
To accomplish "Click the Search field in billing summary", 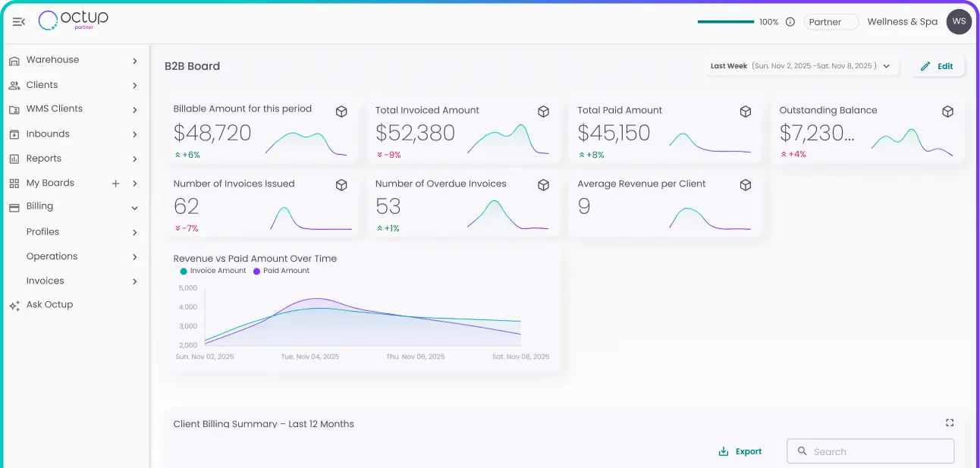I will pos(870,451).
